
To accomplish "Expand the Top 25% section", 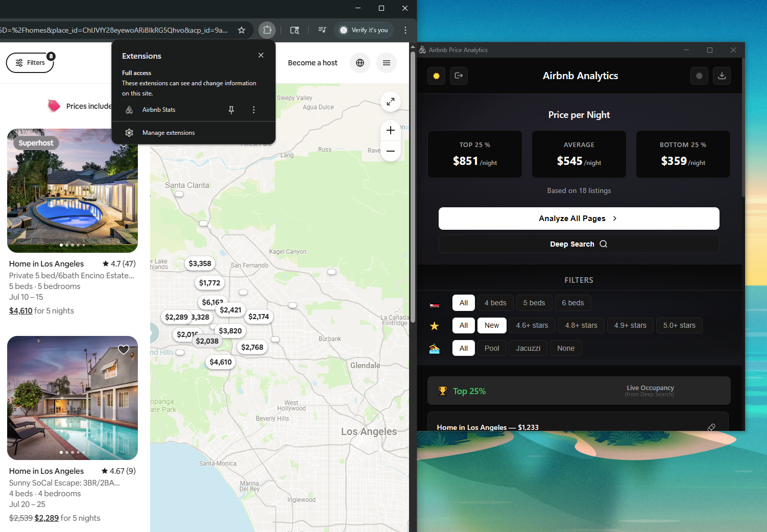I will 579,391.
